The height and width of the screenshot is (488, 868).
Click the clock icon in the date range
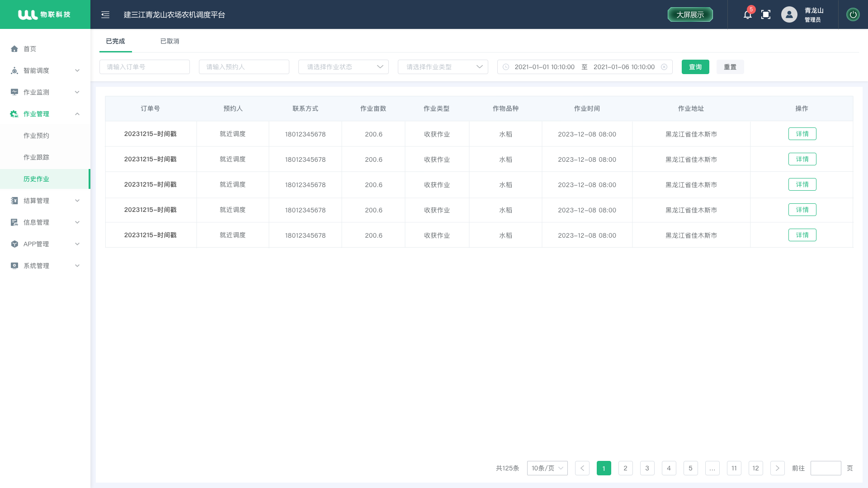click(506, 67)
